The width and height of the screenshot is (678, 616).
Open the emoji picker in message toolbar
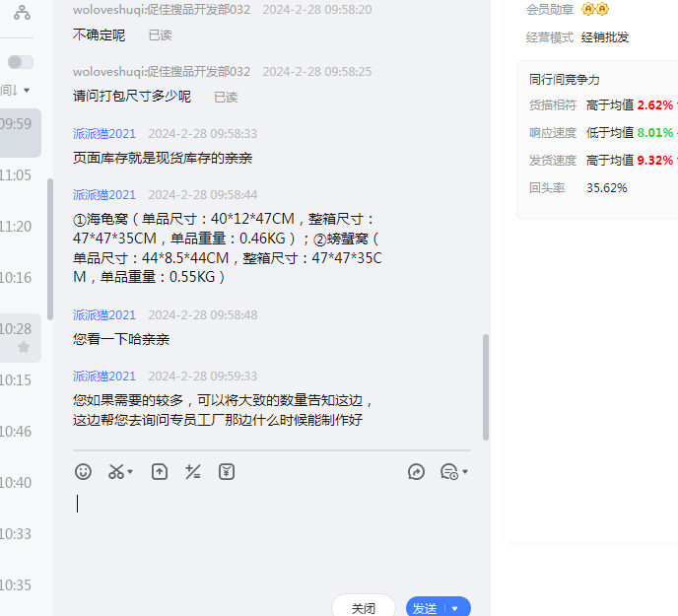pyautogui.click(x=83, y=471)
